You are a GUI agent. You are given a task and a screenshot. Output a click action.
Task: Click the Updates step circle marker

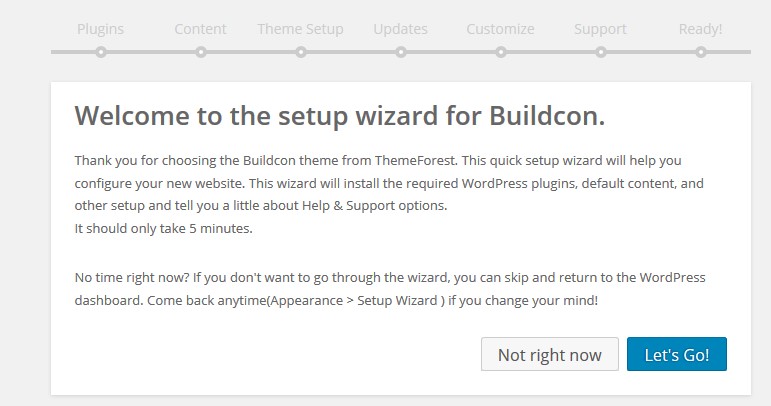(401, 52)
